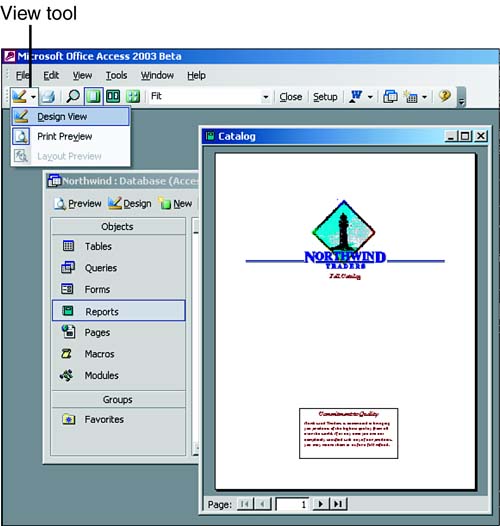Image resolution: width=500 pixels, height=526 pixels.
Task: Open the Help menu
Action: point(196,75)
